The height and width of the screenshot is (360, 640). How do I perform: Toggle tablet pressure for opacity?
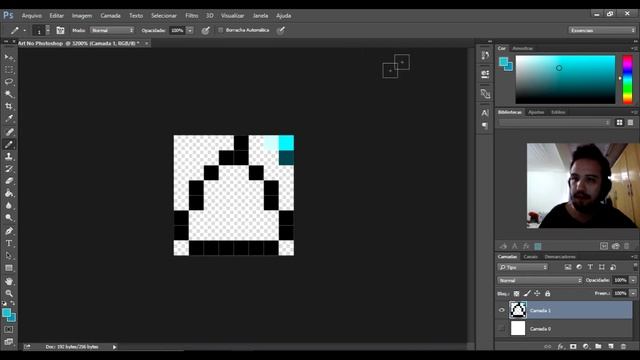206,30
